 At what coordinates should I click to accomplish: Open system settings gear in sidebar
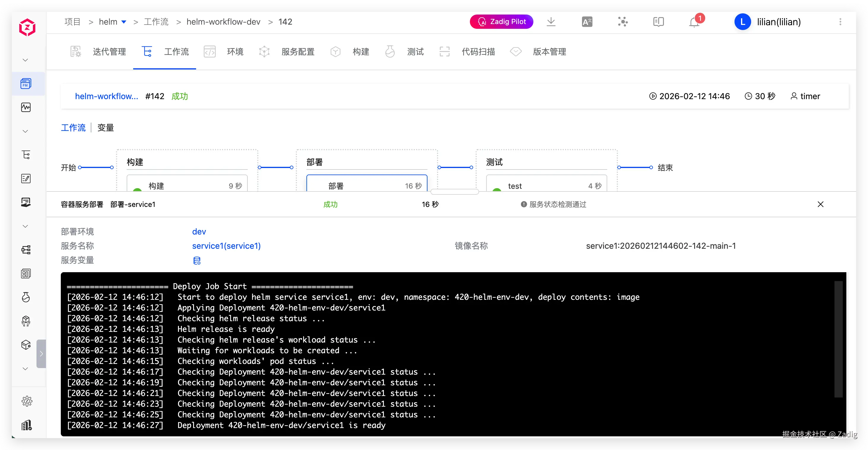(27, 401)
